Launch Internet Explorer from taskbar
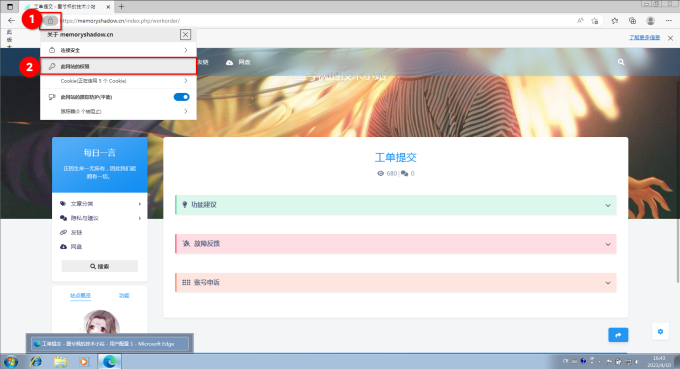The height and width of the screenshot is (369, 680). 36,361
